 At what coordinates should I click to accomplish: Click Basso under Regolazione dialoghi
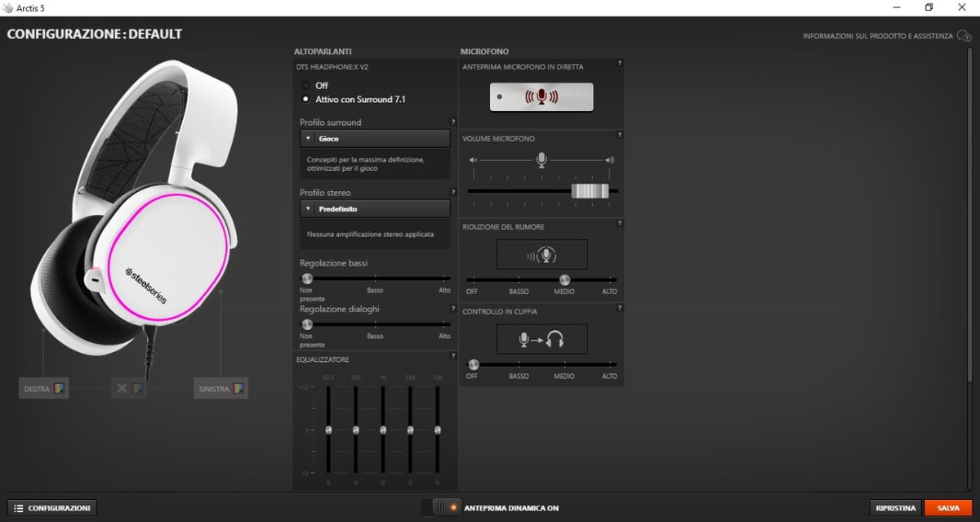pyautogui.click(x=375, y=336)
